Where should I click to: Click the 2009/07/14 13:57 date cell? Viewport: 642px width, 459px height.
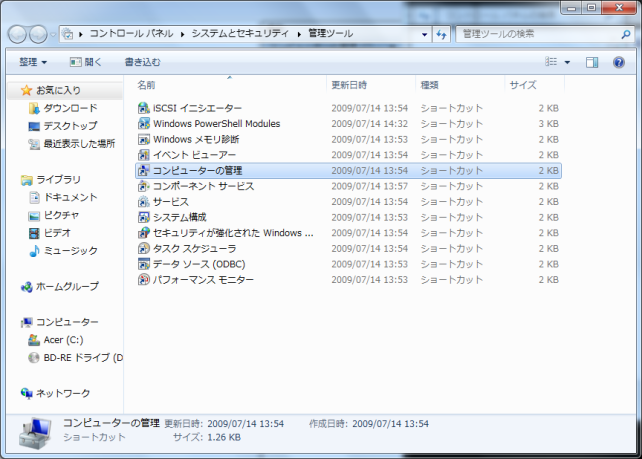pos(369,186)
